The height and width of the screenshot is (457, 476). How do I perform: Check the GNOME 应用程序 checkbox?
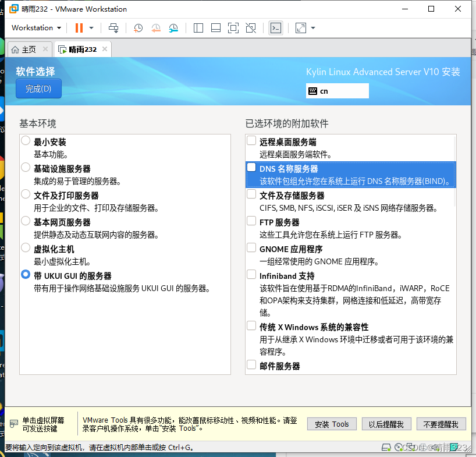pyautogui.click(x=251, y=247)
